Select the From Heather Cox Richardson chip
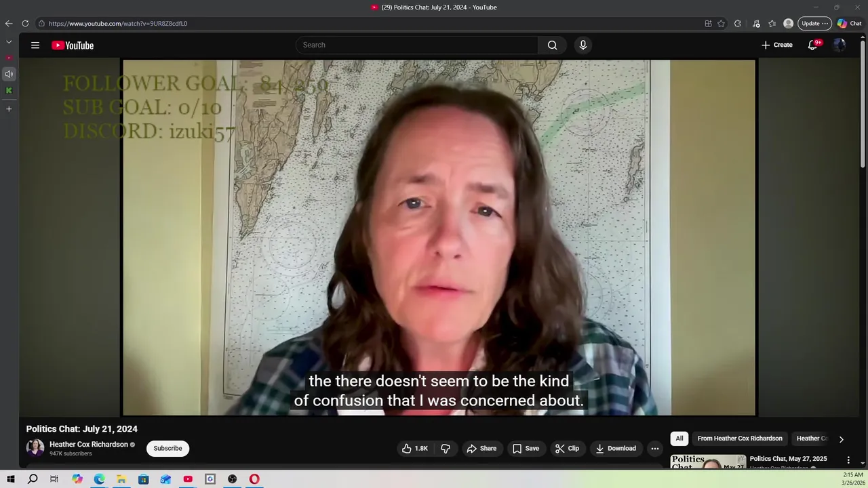The image size is (868, 488). point(740,439)
